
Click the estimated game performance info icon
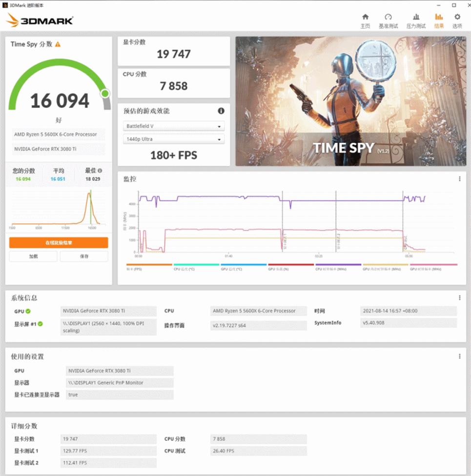221,111
